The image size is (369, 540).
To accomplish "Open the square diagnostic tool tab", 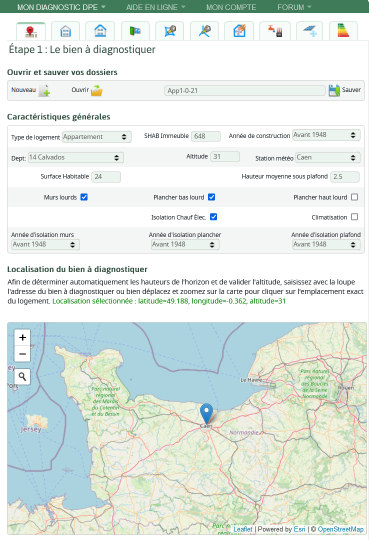I will 170,31.
